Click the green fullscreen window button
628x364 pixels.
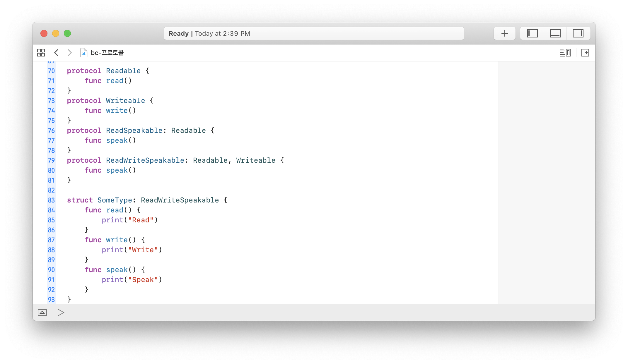(67, 33)
